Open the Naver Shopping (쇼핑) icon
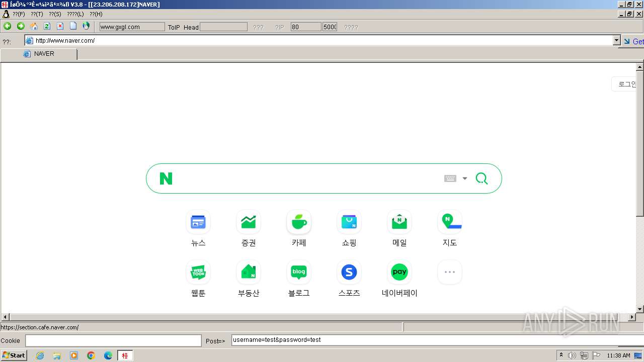644x362 pixels. point(349,222)
